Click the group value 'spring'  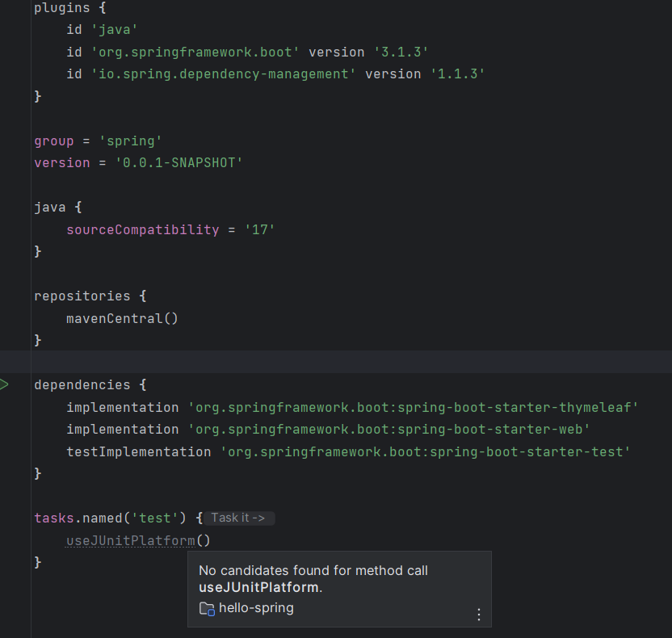(x=131, y=141)
